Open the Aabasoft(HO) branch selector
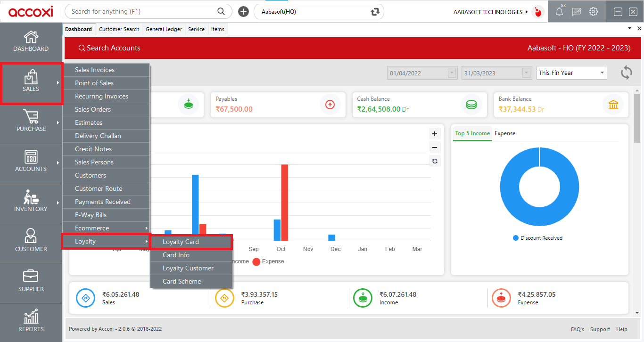This screenshot has width=644, height=342. pyautogui.click(x=319, y=11)
